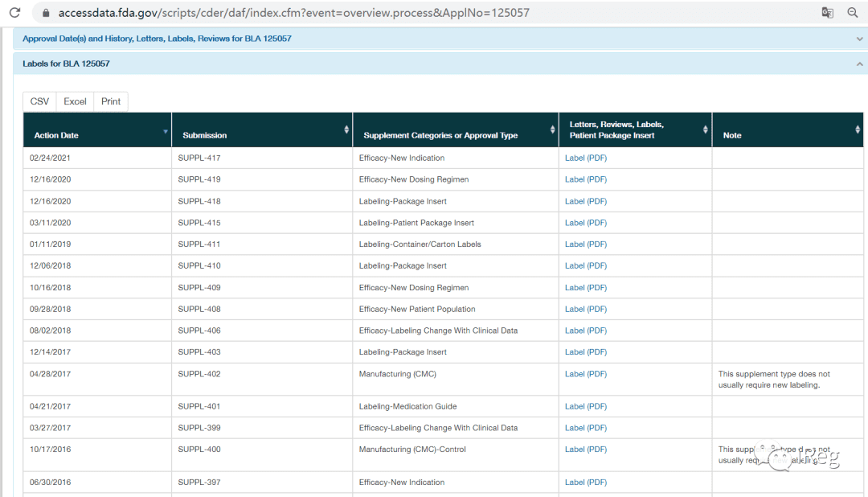Sort by Letters, Reviews, Labels column arrows
This screenshot has height=497, width=868.
[706, 129]
